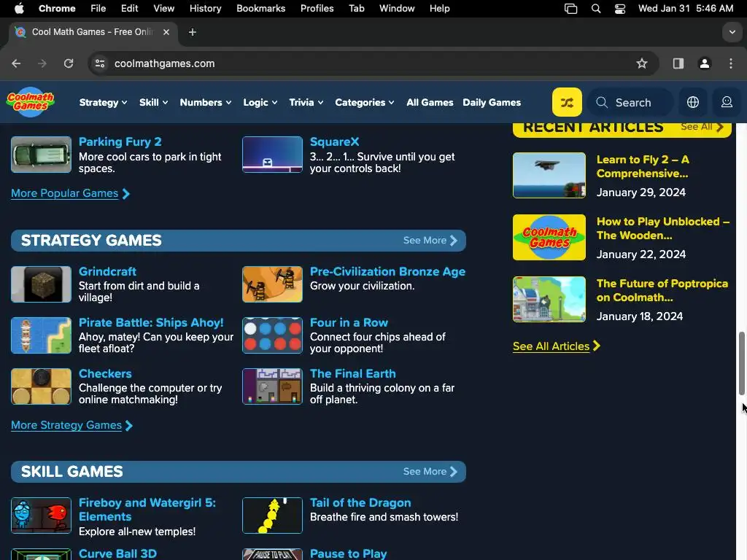This screenshot has width=747, height=560.
Task: Open the Checkers game link
Action: click(x=105, y=373)
